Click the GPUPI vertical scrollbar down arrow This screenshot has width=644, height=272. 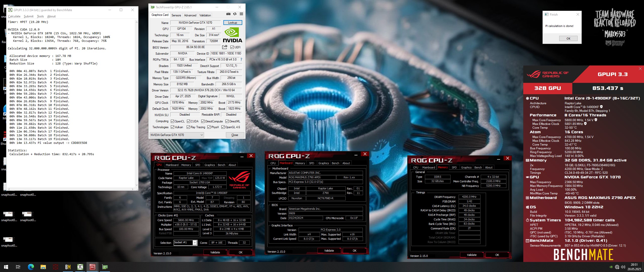coord(137,185)
